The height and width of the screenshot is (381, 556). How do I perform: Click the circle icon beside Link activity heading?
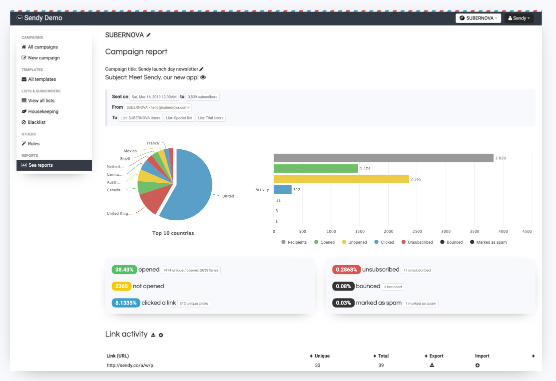(161, 335)
